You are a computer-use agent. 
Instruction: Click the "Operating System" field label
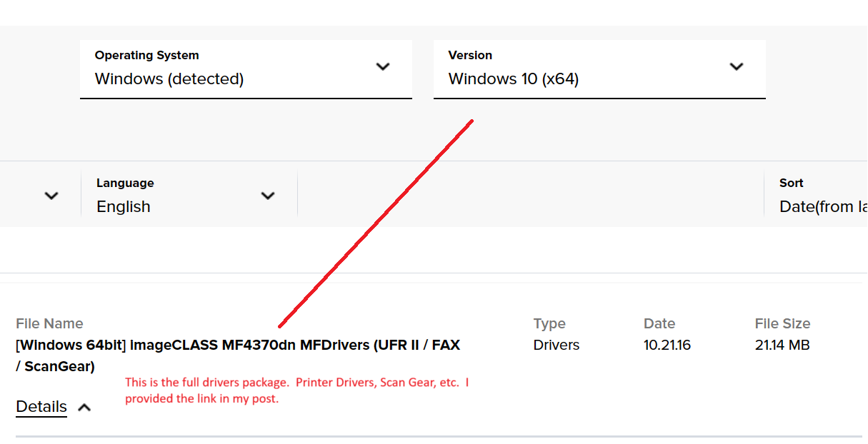(146, 56)
